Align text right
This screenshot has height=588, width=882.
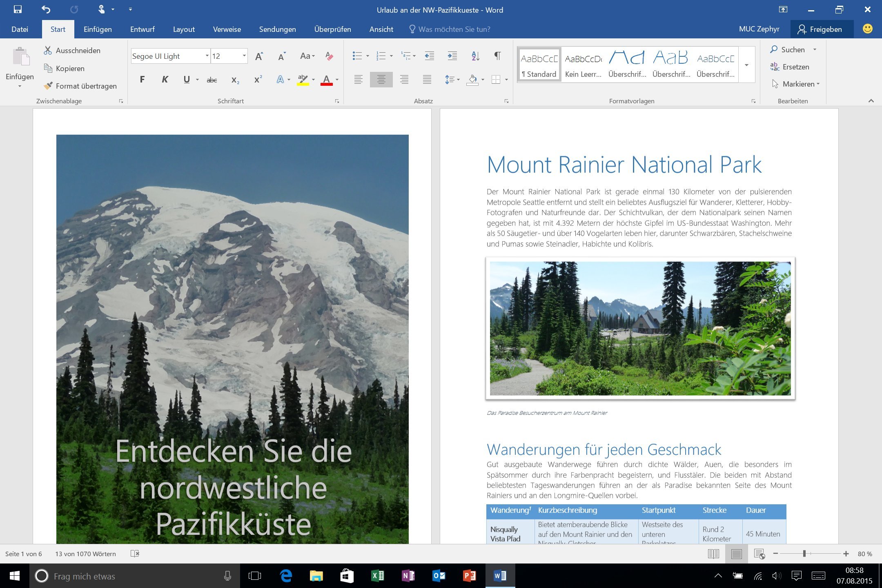[x=404, y=80]
